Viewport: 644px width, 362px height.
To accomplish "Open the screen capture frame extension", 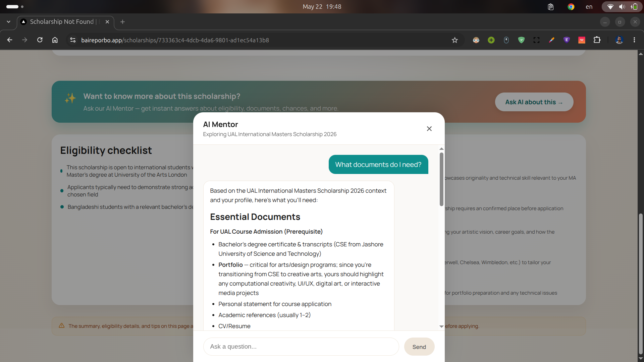I will (x=536, y=40).
